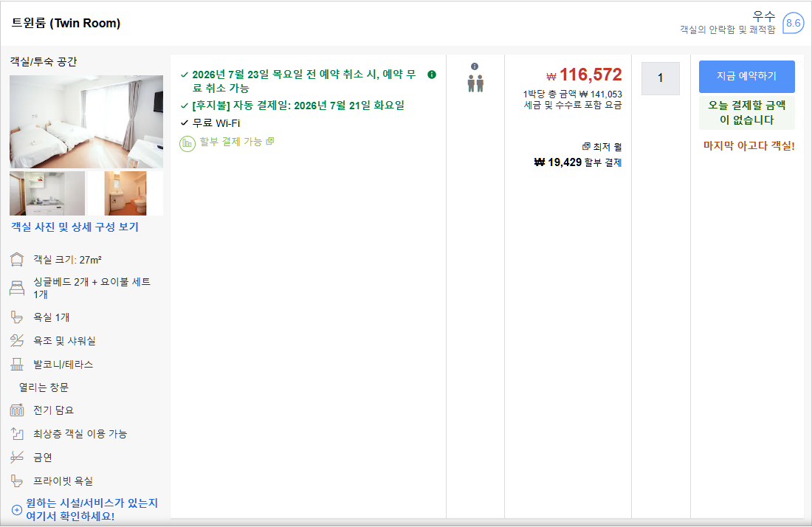Click the room size house icon
Image resolution: width=812 pixels, height=527 pixels.
pyautogui.click(x=16, y=259)
